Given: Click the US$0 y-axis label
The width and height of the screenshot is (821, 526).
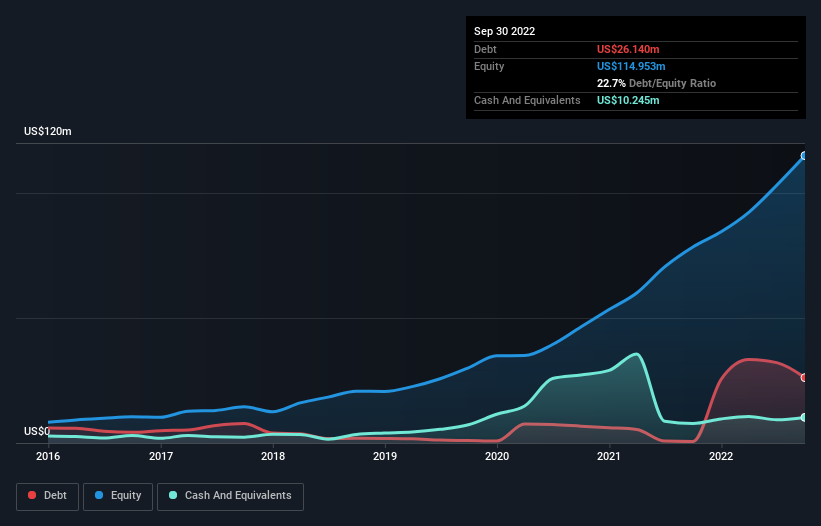Looking at the screenshot, I should [37, 431].
